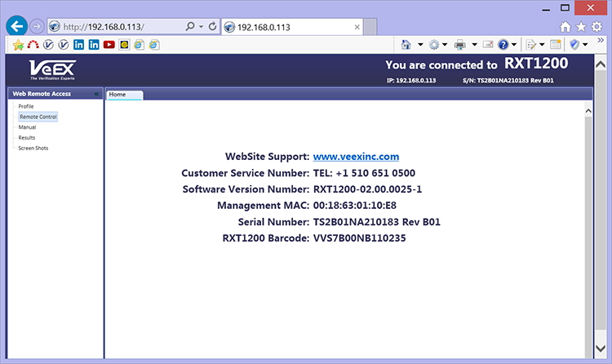The height and width of the screenshot is (364, 612).
Task: Go back with the blue back arrow
Action: click(x=16, y=27)
